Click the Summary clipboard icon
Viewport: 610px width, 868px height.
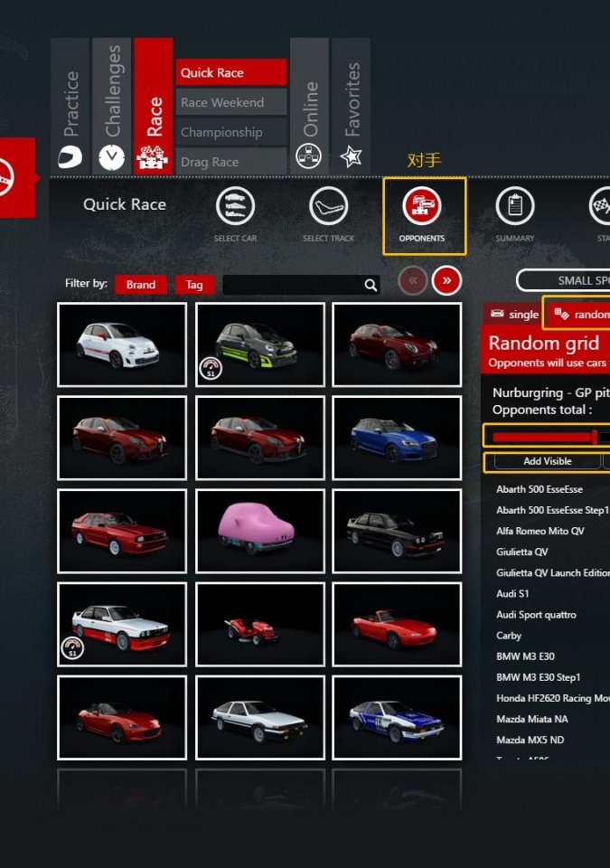point(515,206)
